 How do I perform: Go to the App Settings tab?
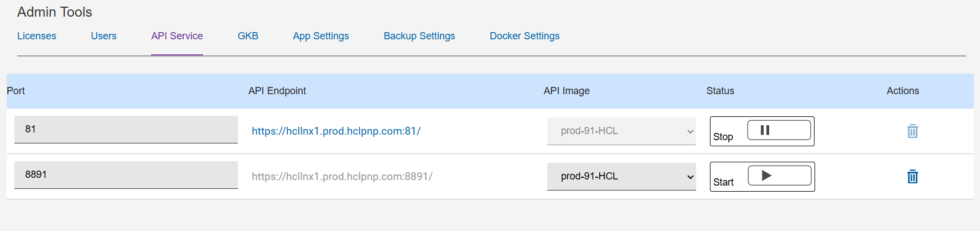coord(321,36)
